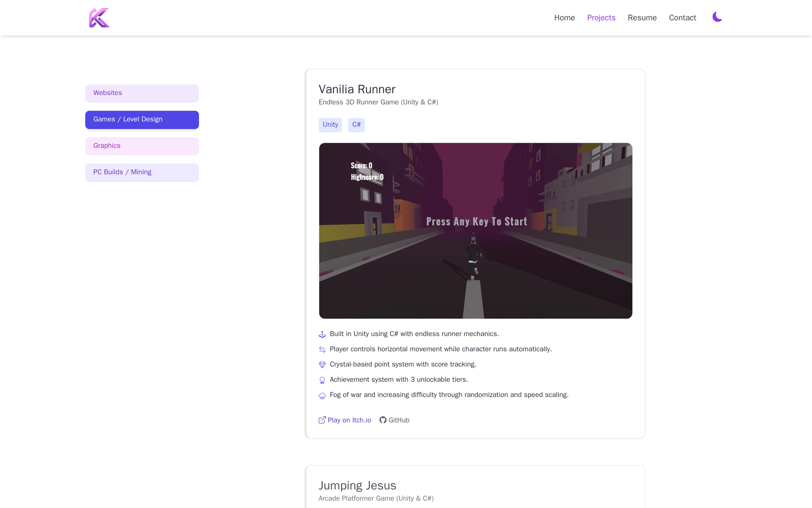
Task: Click 'Arcade Platformer Game (Unity & C#)' subtitle
Action: pos(376,498)
